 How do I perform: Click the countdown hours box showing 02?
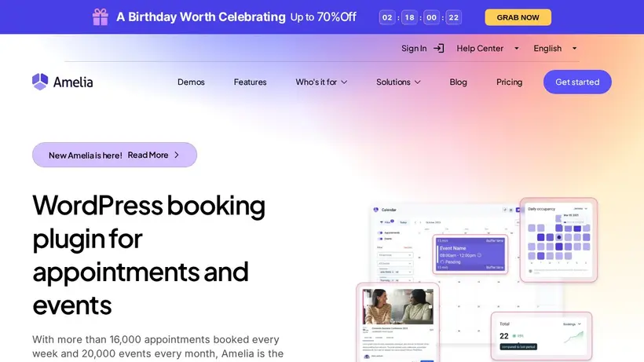tap(387, 17)
